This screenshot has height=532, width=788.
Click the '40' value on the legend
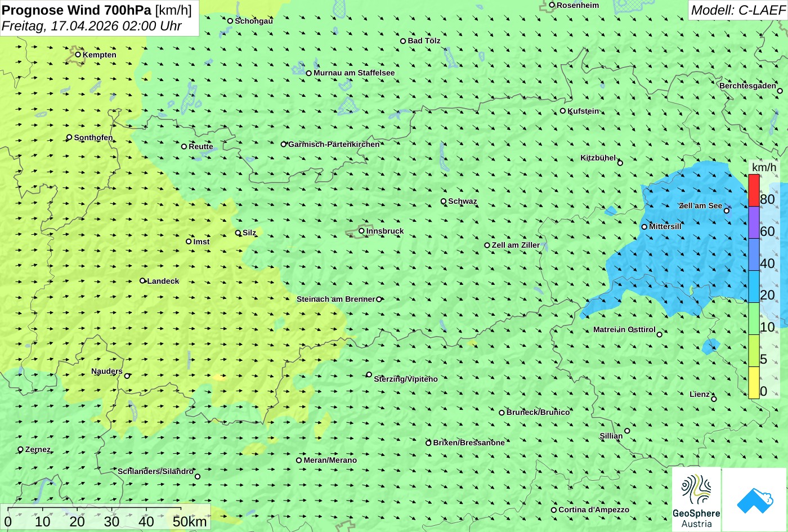click(x=767, y=263)
